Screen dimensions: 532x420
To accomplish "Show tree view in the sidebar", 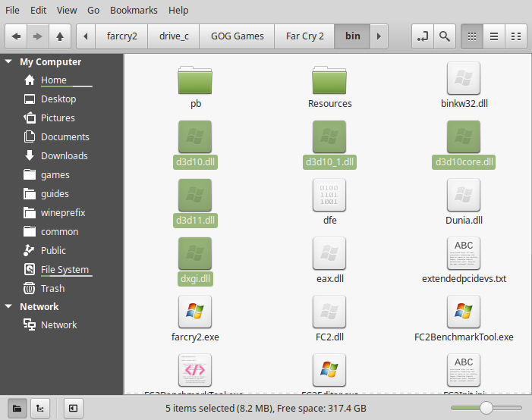I will 40,408.
